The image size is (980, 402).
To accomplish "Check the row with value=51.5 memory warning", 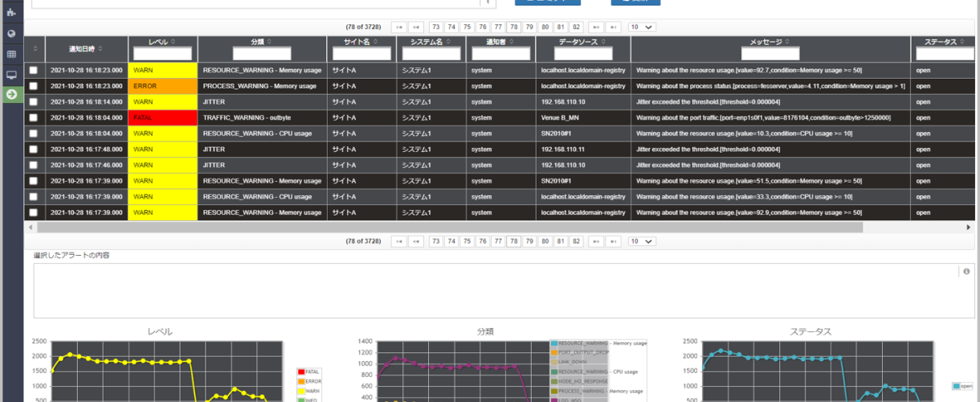I will point(34,181).
